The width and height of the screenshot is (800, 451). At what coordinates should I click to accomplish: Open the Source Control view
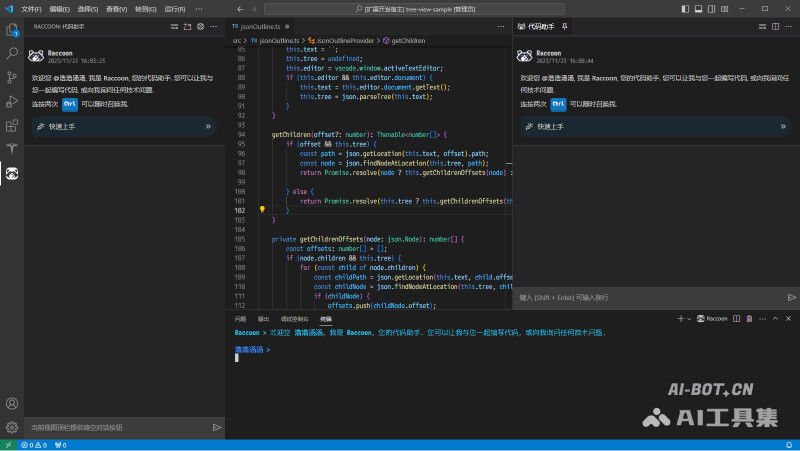click(12, 78)
